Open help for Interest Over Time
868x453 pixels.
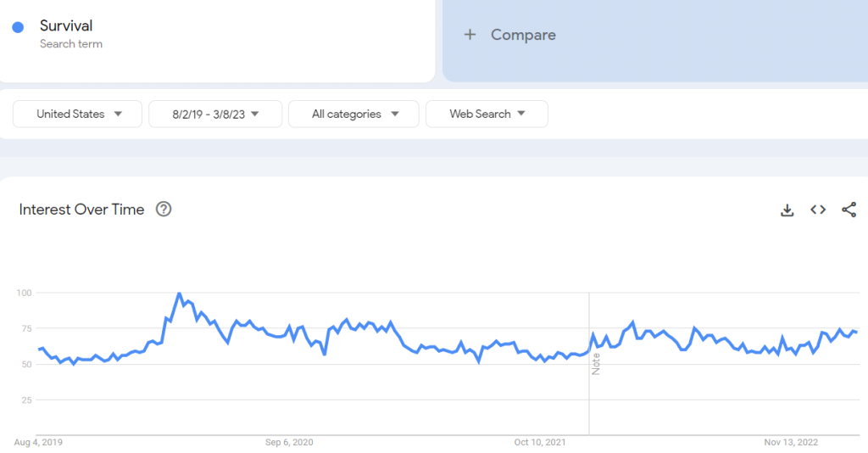pos(164,210)
